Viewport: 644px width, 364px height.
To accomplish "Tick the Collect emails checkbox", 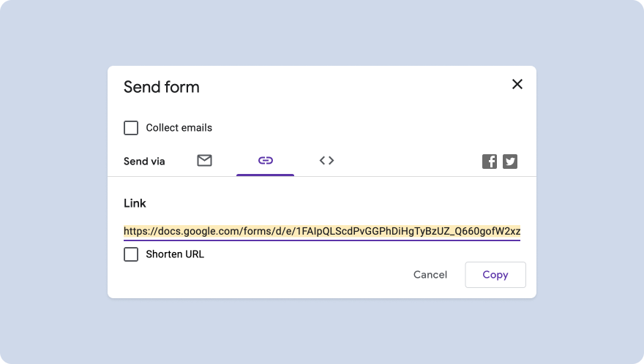I will (131, 128).
